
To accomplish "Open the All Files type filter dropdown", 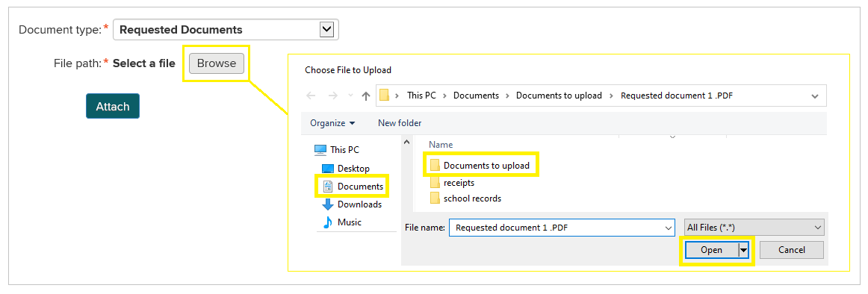I will click(754, 227).
